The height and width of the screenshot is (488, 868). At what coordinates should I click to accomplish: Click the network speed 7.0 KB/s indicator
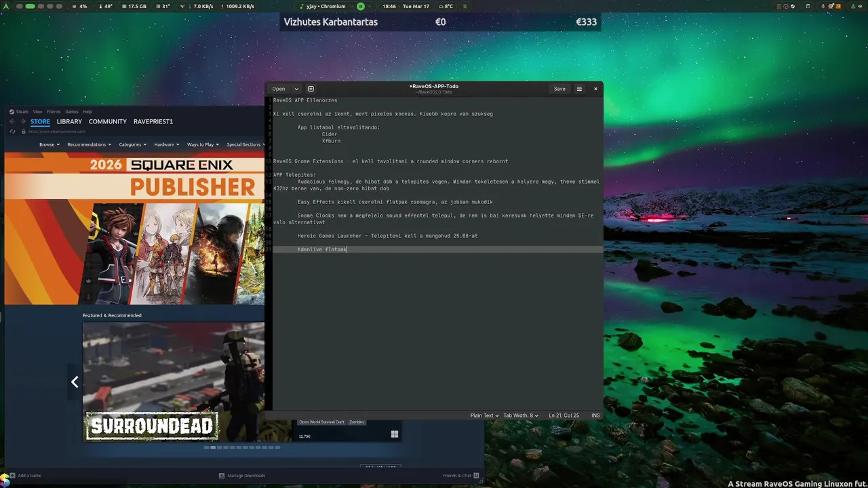(x=197, y=6)
